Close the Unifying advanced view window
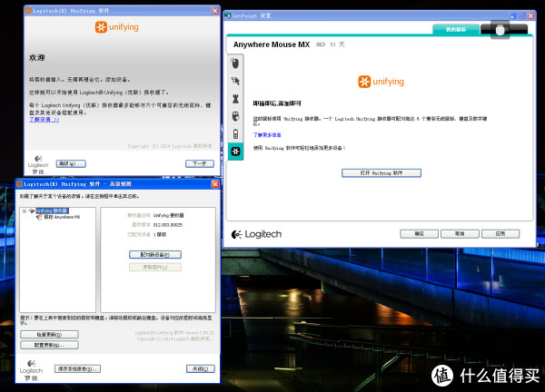The height and width of the screenshot is (392, 545). (x=215, y=184)
